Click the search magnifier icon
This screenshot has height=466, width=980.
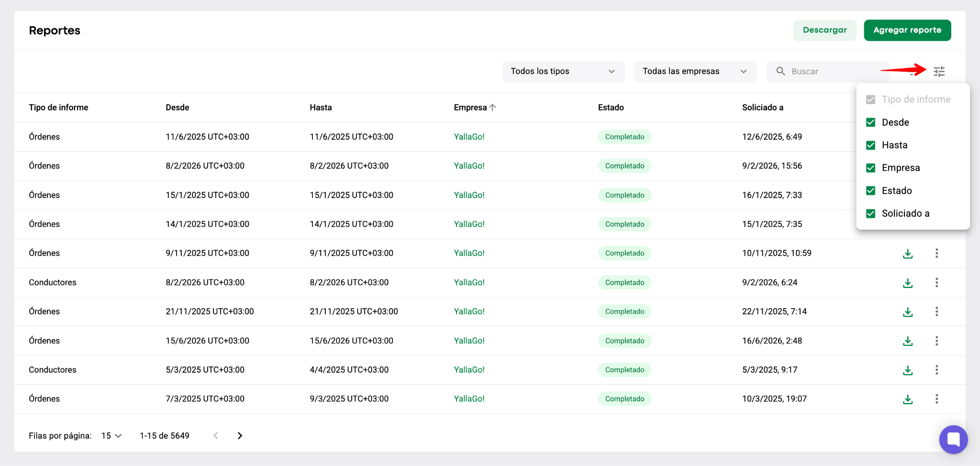pyautogui.click(x=780, y=71)
